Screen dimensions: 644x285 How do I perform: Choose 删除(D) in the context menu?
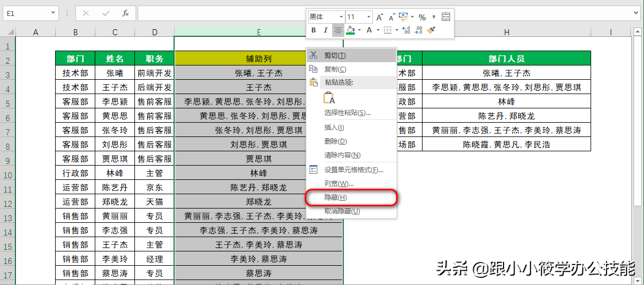pos(351,141)
